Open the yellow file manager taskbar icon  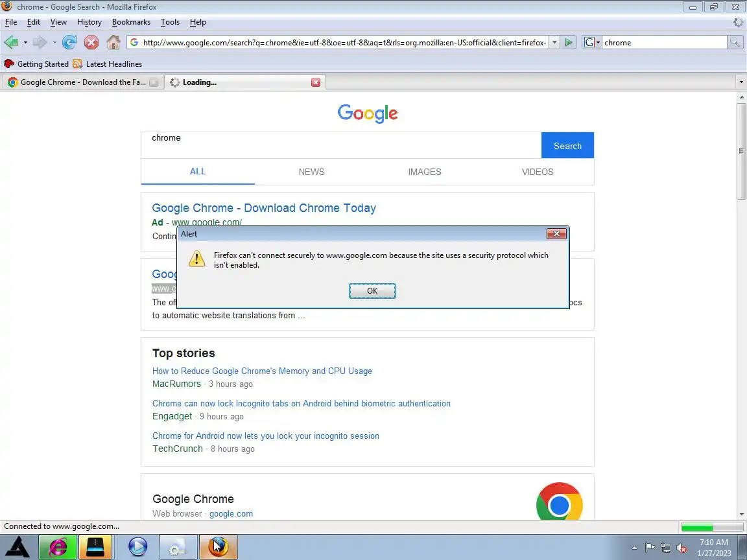[95, 546]
